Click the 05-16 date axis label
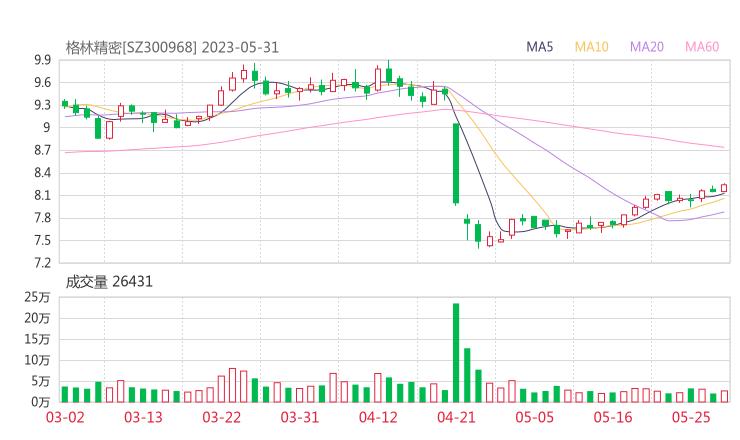Screen dimensions: 740x440 [x=613, y=417]
